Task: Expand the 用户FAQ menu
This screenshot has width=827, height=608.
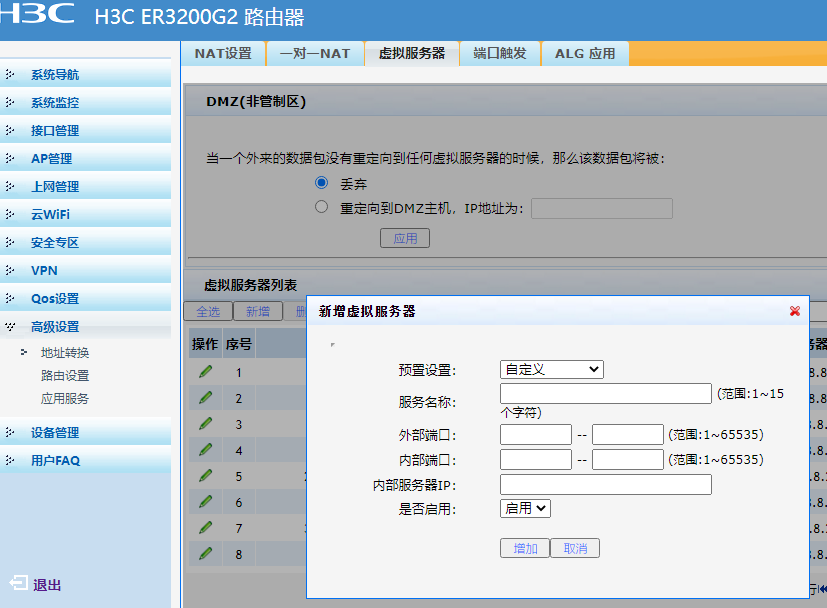Action: tap(85, 460)
